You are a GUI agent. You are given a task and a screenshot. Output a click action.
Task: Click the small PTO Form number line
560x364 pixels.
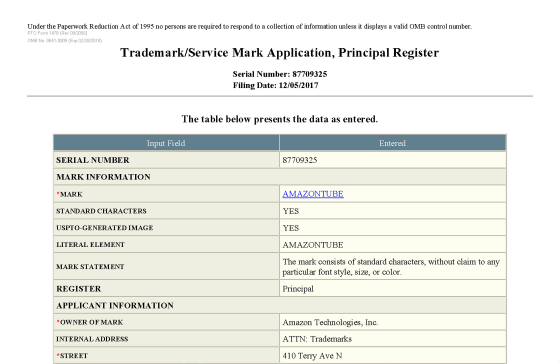tap(58, 33)
